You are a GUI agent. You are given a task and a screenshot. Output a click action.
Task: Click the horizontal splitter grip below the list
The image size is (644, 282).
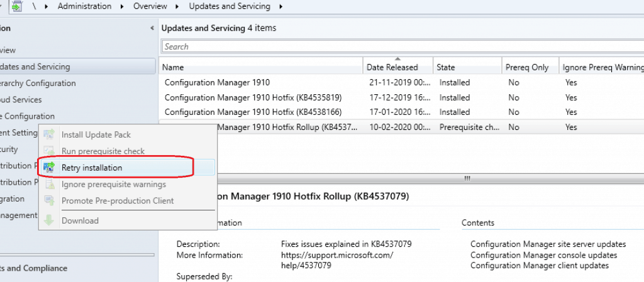[467, 178]
